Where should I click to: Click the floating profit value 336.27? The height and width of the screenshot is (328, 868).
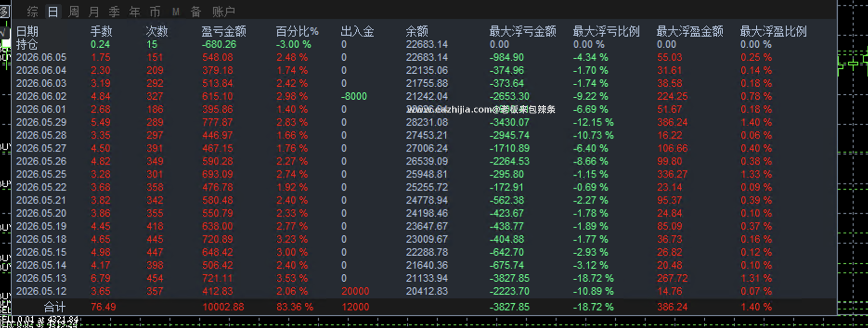pos(672,174)
